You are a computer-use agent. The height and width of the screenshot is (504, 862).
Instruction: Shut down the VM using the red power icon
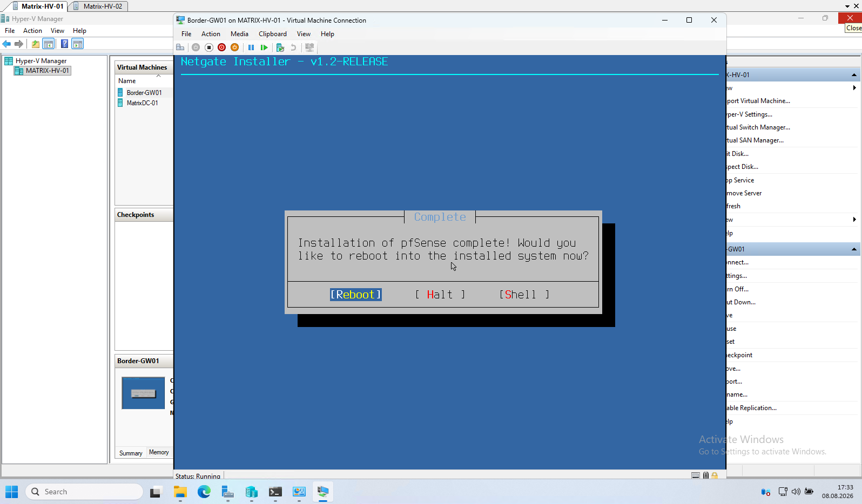tap(221, 47)
